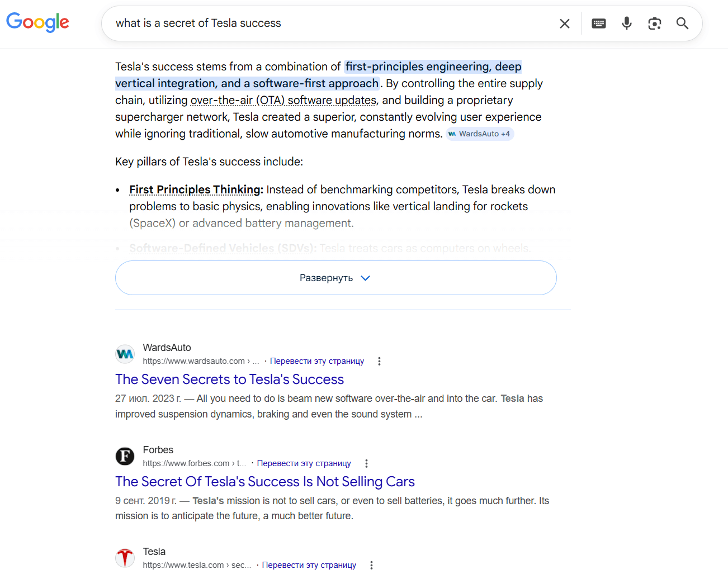The height and width of the screenshot is (574, 728).
Task: Click into the Google search text field
Action: (x=330, y=23)
